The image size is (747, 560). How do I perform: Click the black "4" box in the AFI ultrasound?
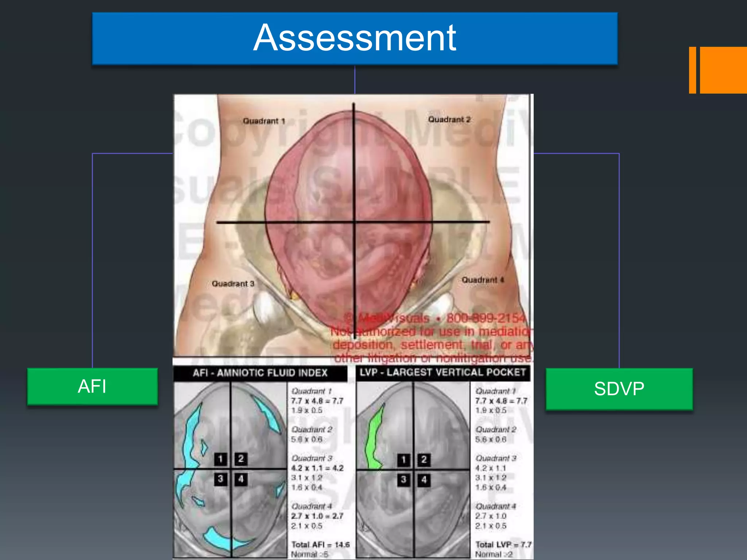click(241, 479)
